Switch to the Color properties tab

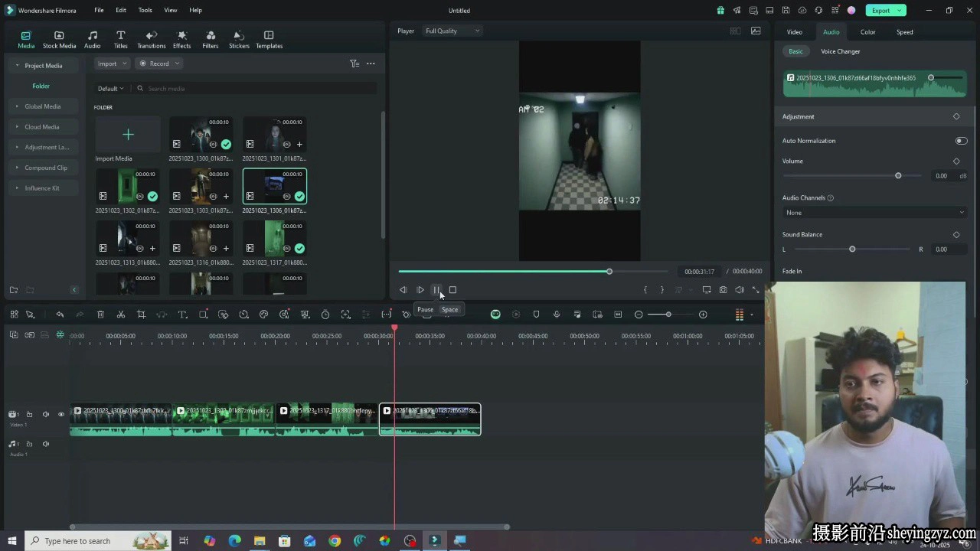pyautogui.click(x=867, y=32)
